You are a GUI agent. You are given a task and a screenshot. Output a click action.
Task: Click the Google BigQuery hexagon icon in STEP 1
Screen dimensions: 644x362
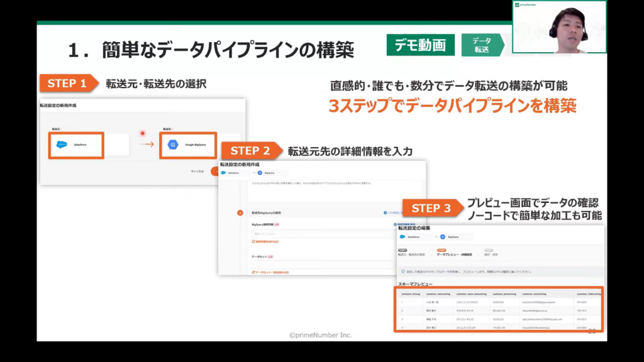pyautogui.click(x=173, y=145)
